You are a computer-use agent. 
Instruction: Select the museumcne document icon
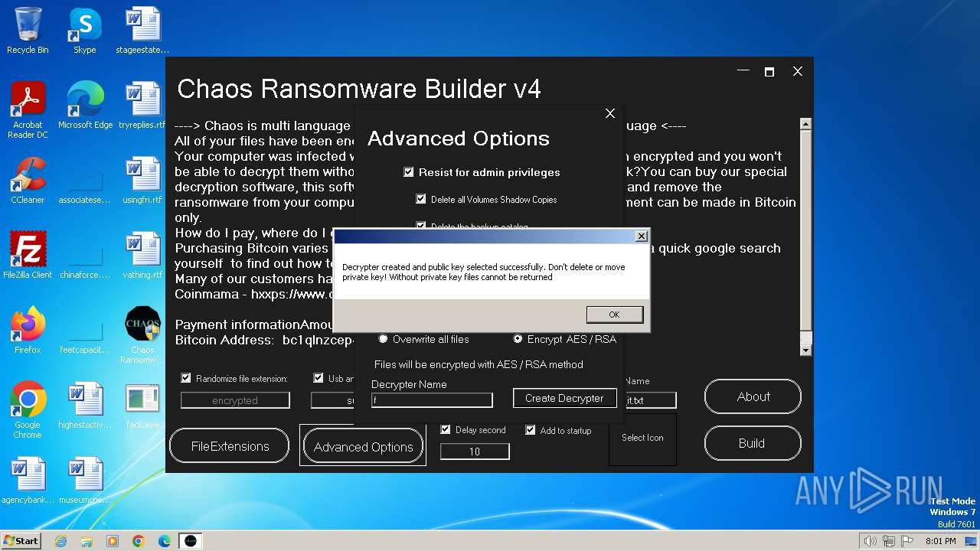pyautogui.click(x=85, y=481)
